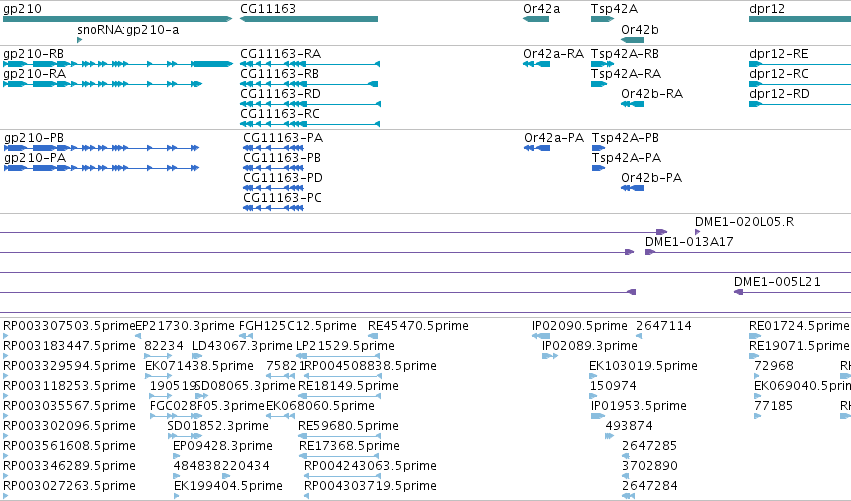Select EST FGH125C12.5prime
The image size is (851, 501).
point(298,326)
